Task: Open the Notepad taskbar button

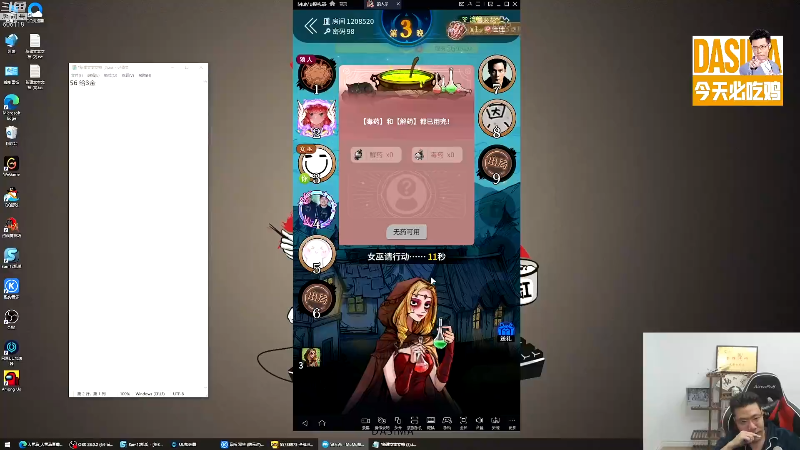Action: point(393,444)
